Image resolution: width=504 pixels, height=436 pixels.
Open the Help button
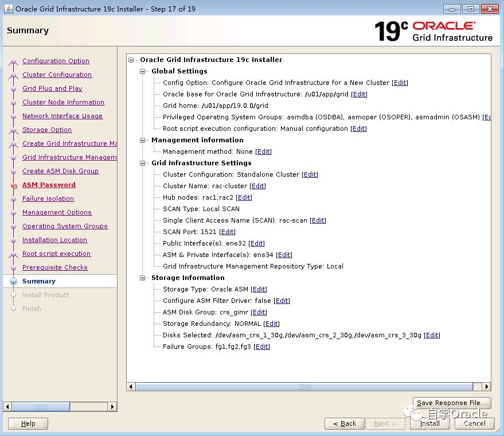click(x=28, y=423)
